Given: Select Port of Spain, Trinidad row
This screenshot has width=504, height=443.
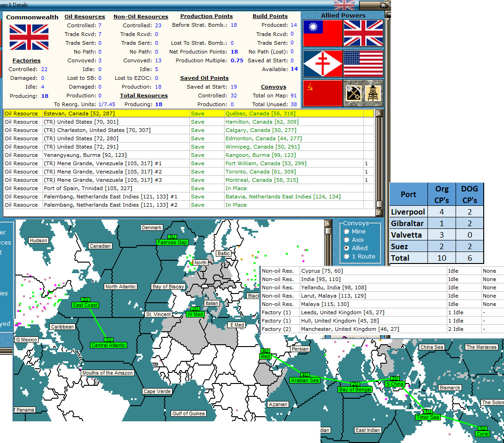Looking at the screenshot, I should tap(189, 189).
